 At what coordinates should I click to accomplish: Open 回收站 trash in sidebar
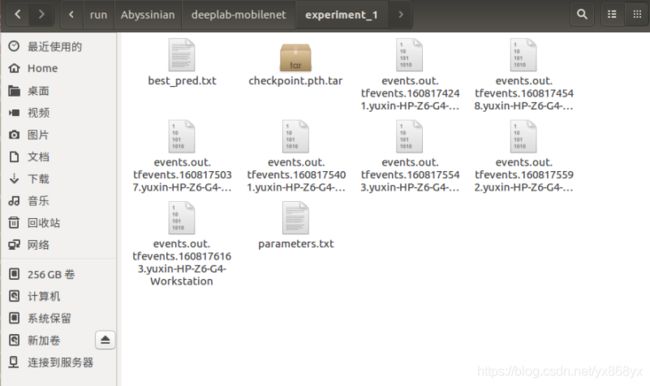(58, 223)
